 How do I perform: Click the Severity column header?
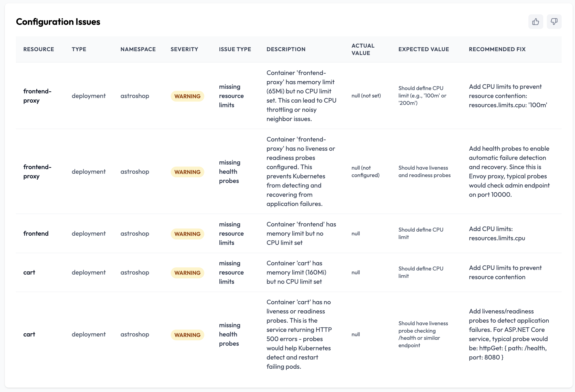[184, 49]
